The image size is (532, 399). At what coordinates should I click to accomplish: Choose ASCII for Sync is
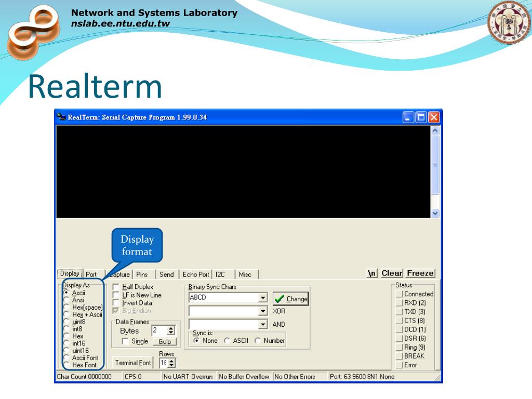[x=227, y=341]
